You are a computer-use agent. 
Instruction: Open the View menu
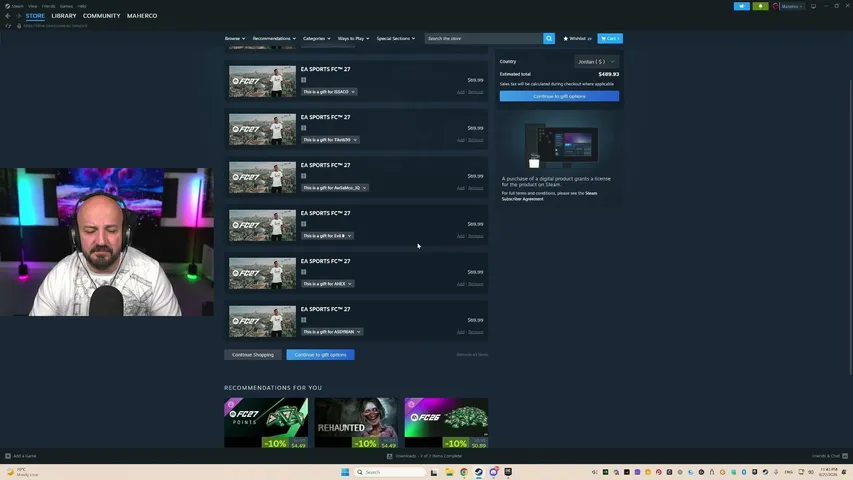[33, 6]
